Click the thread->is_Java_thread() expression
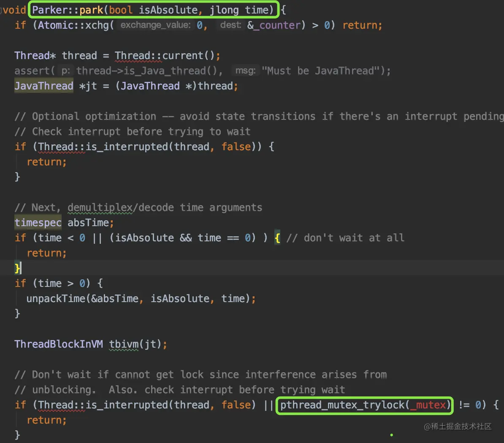Screen dimensions: 504x443 (147, 71)
